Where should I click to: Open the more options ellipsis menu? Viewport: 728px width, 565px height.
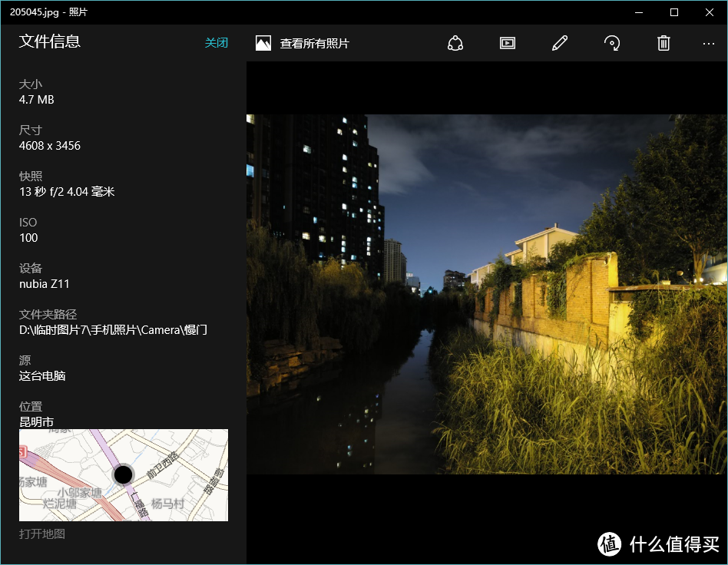(x=709, y=43)
